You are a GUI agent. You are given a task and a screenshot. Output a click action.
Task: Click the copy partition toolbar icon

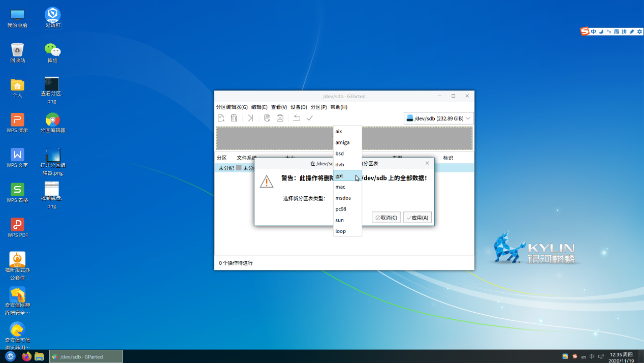267,118
